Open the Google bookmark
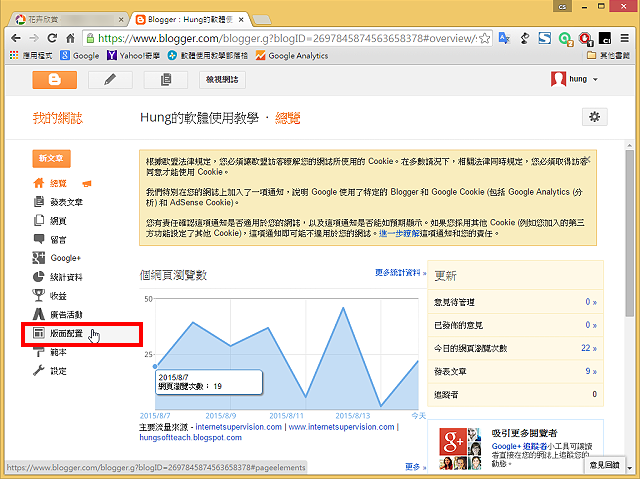This screenshot has height=483, width=642. point(80,55)
